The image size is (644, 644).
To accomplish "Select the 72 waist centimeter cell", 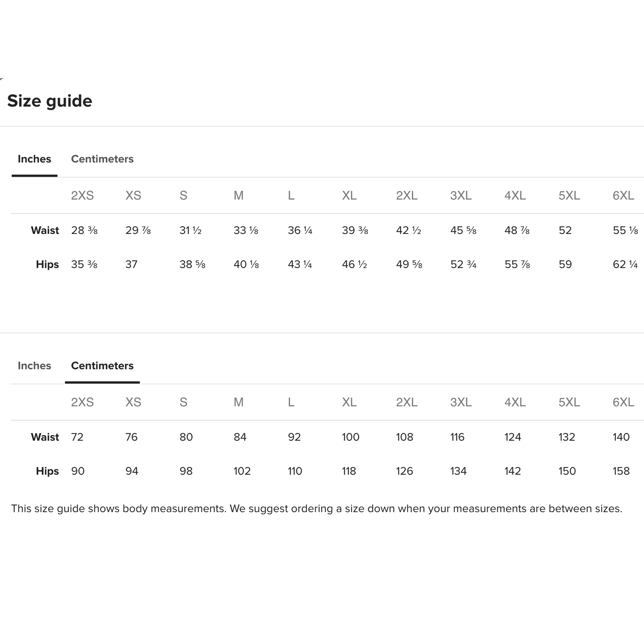I will click(x=77, y=437).
